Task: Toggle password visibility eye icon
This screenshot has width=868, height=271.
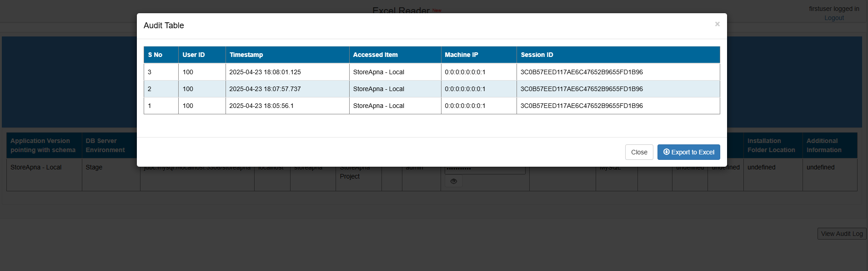Action: (453, 181)
